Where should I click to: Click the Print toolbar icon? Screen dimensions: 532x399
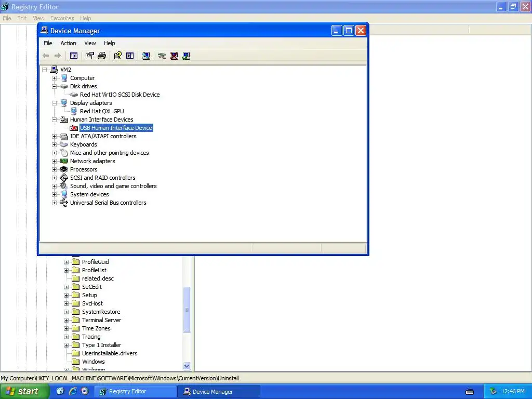tap(102, 56)
